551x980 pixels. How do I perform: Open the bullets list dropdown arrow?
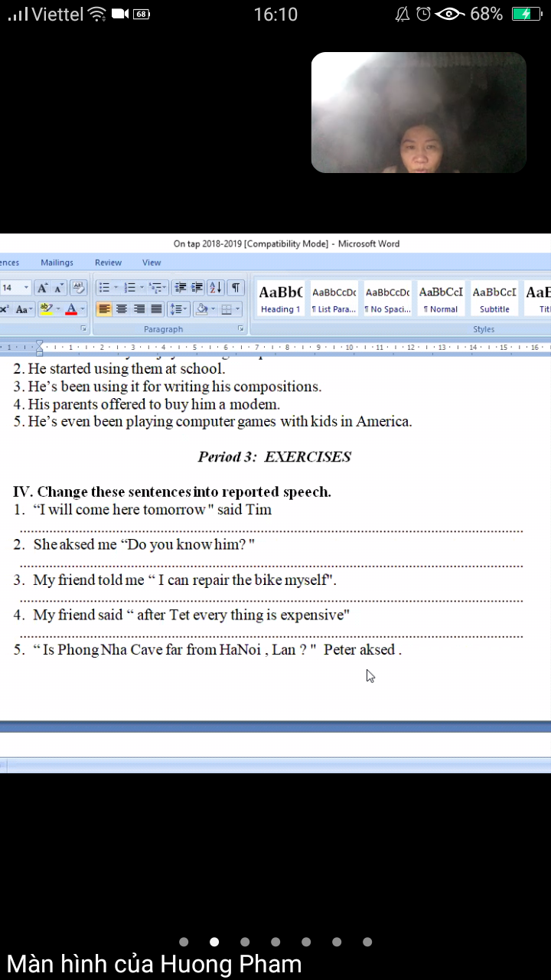click(116, 288)
